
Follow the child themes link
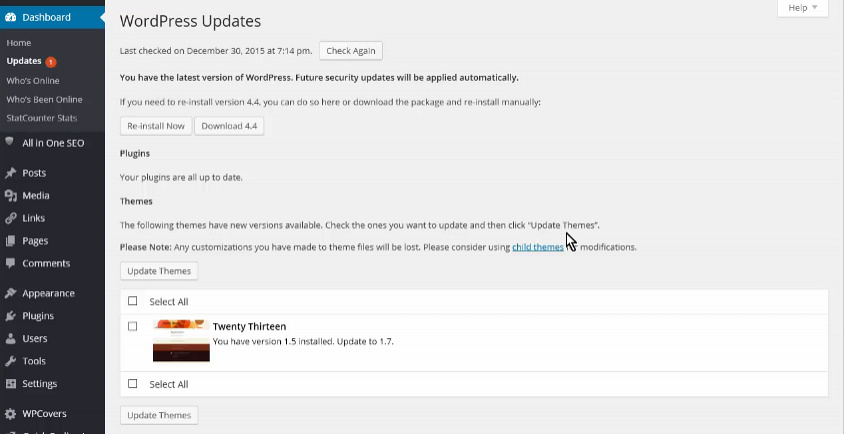coord(538,247)
